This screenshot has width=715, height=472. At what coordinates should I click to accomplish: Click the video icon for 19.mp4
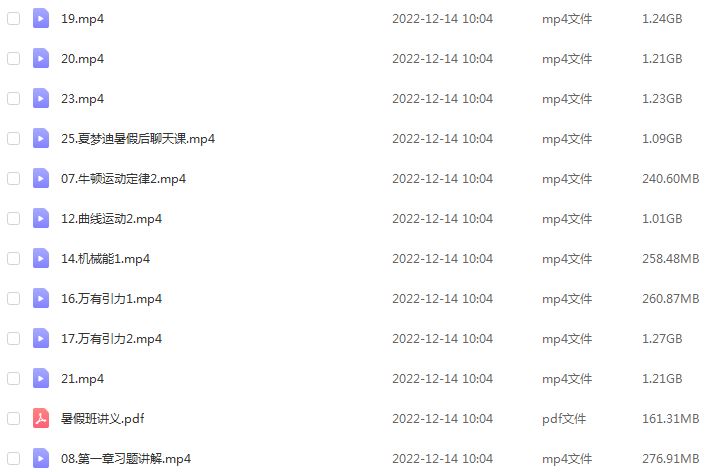[x=41, y=19]
